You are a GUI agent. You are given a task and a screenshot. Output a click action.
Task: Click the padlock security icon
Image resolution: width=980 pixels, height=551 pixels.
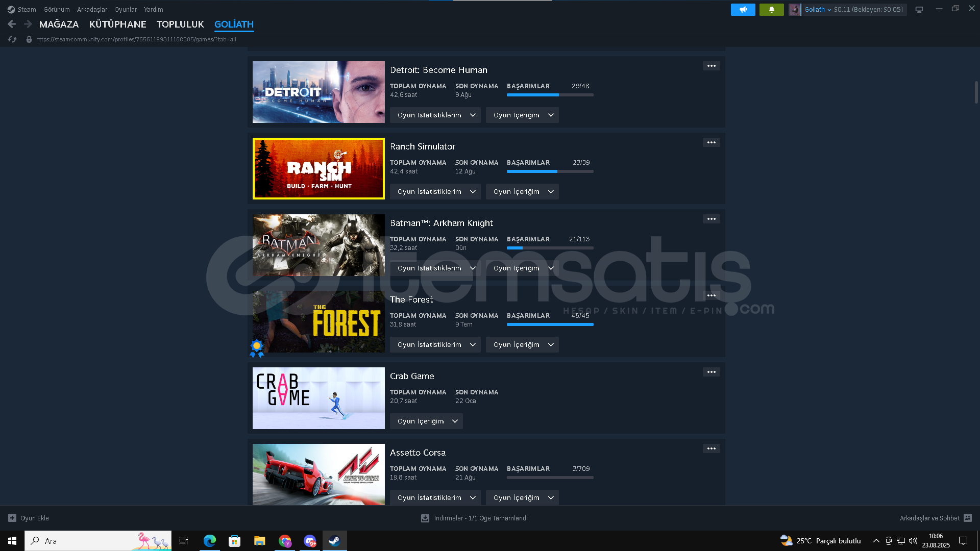pos(29,39)
